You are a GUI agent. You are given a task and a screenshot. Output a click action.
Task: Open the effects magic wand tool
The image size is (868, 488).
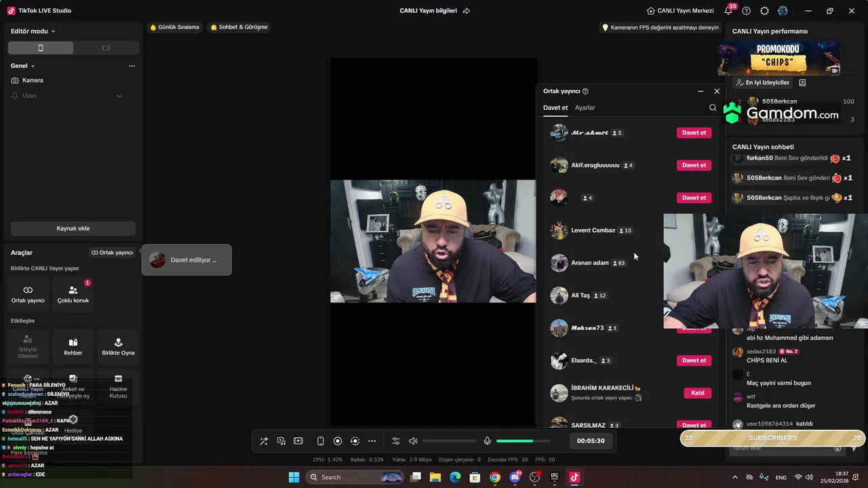(264, 441)
